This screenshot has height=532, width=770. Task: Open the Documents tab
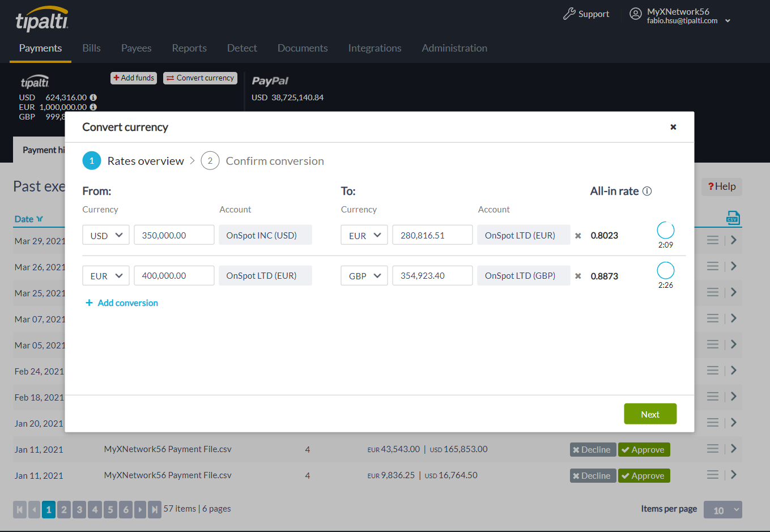point(303,48)
